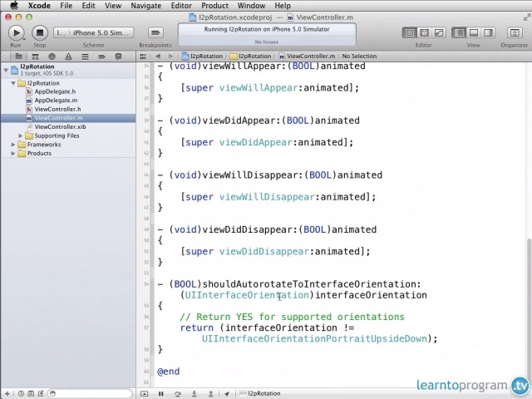Switch to the Assistant editor

424,33
